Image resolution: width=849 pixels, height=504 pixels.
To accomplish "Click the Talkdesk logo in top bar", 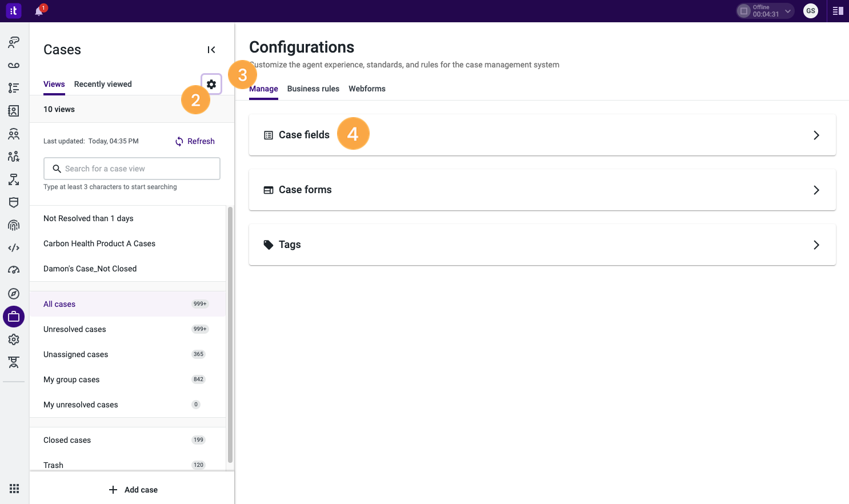I will tap(14, 11).
